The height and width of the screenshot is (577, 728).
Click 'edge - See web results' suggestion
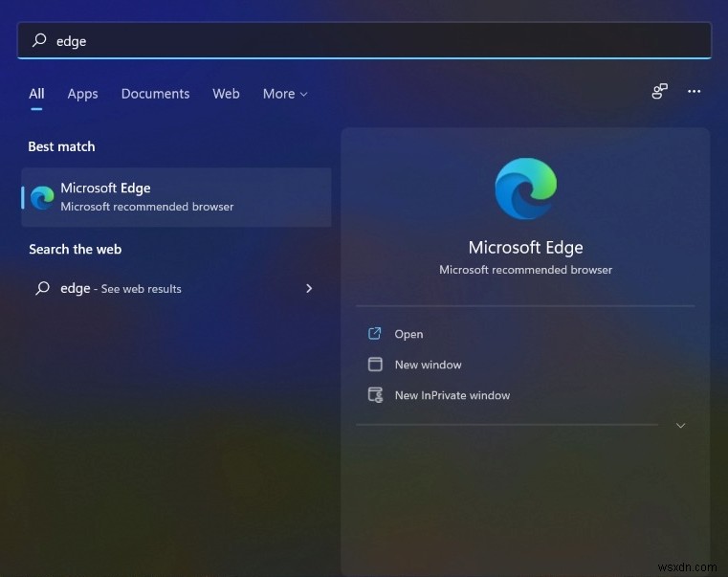(x=176, y=289)
